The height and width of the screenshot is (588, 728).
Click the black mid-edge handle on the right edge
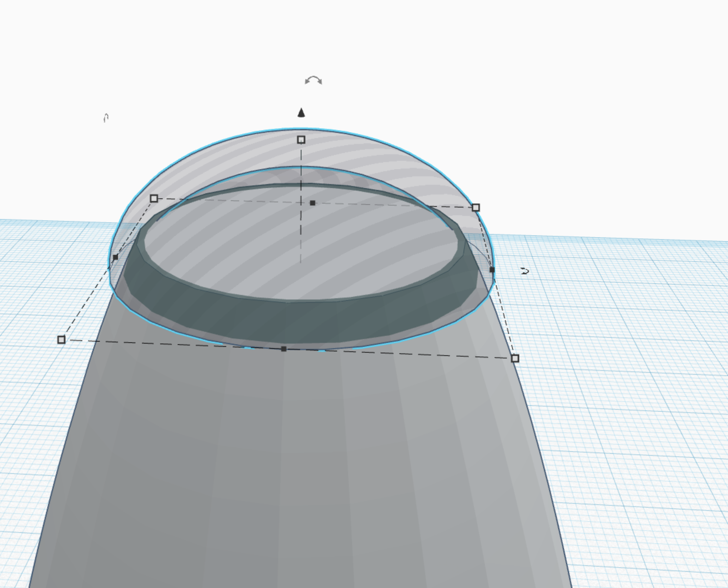(492, 270)
